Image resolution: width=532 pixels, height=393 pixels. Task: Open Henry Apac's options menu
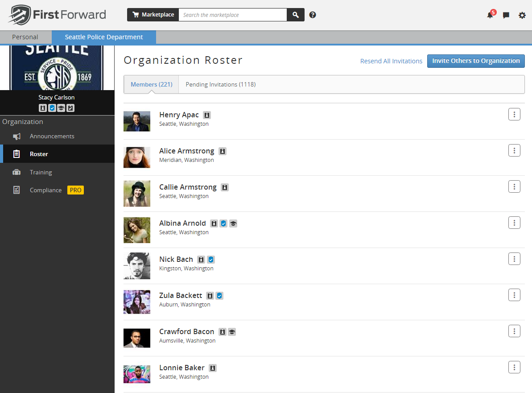514,114
